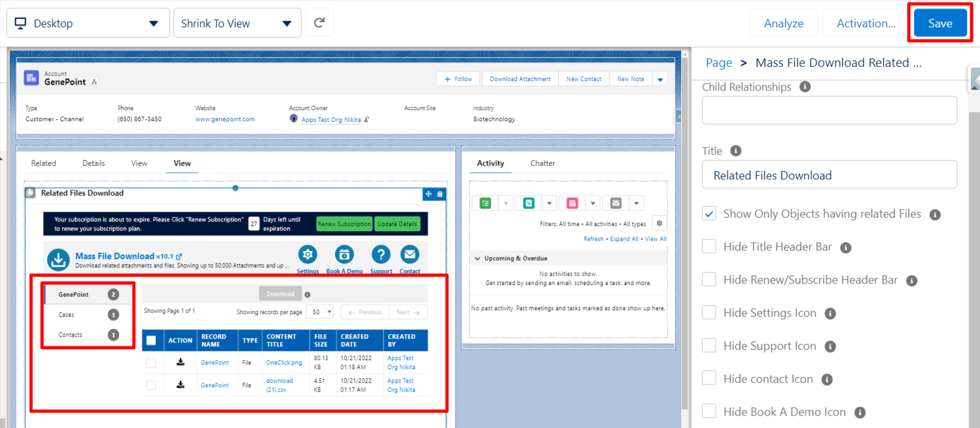The height and width of the screenshot is (428, 980).
Task: Open the more actions dropdown after New Note
Action: (660, 79)
